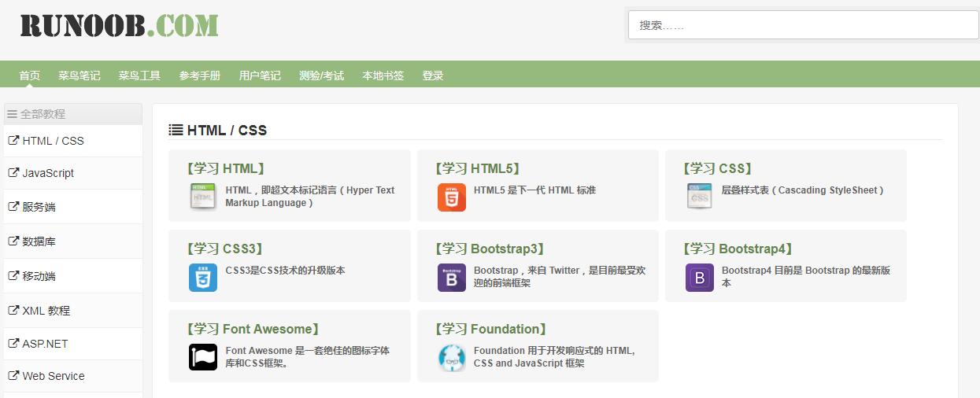Click the RUNOOB.COM logo

[x=120, y=26]
